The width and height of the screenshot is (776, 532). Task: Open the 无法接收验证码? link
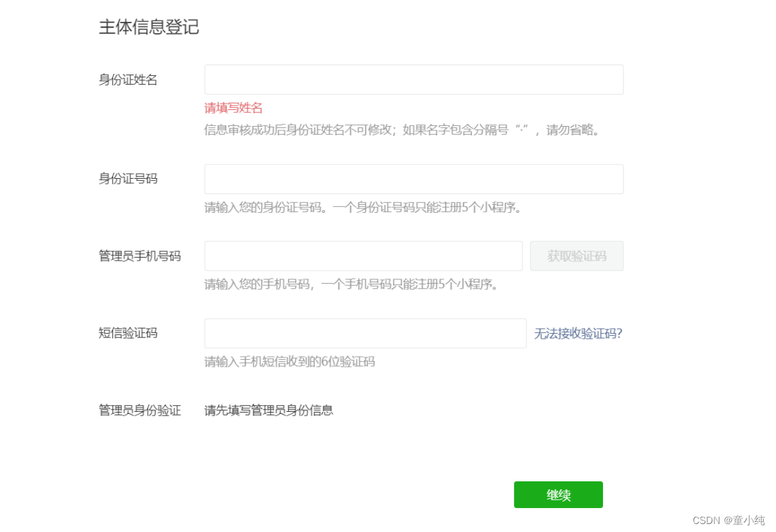(x=578, y=334)
